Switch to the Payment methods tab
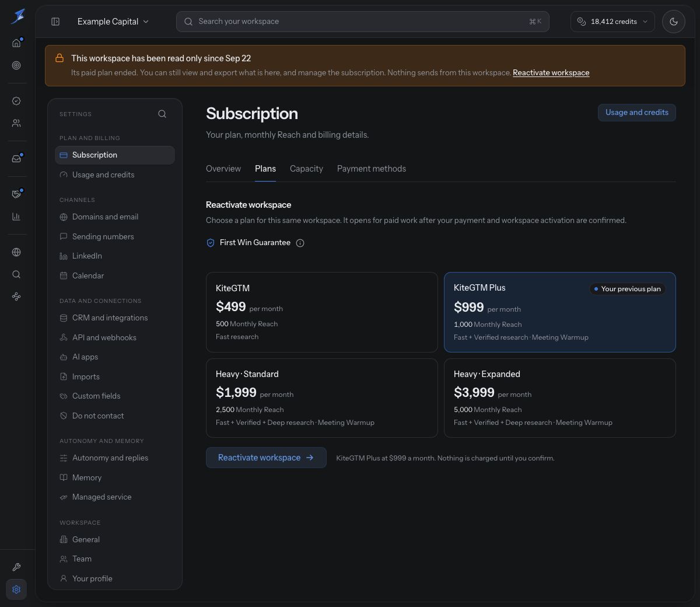This screenshot has height=607, width=700. pos(372,169)
